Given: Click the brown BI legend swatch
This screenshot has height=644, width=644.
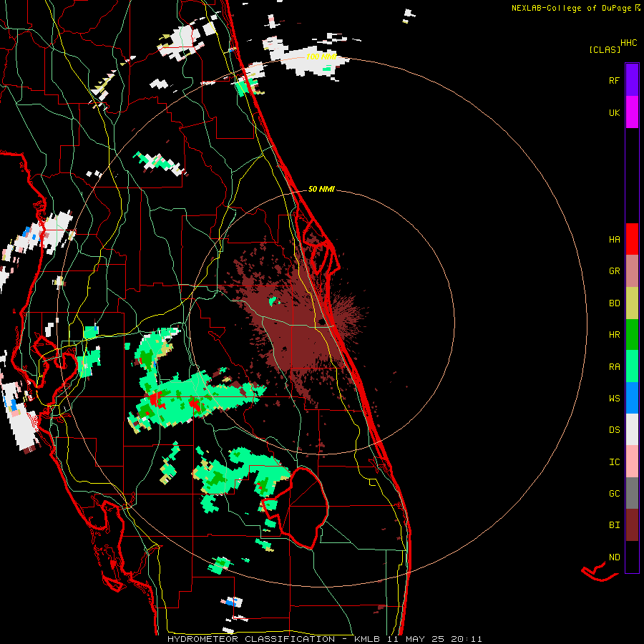Looking at the screenshot, I should 632,525.
